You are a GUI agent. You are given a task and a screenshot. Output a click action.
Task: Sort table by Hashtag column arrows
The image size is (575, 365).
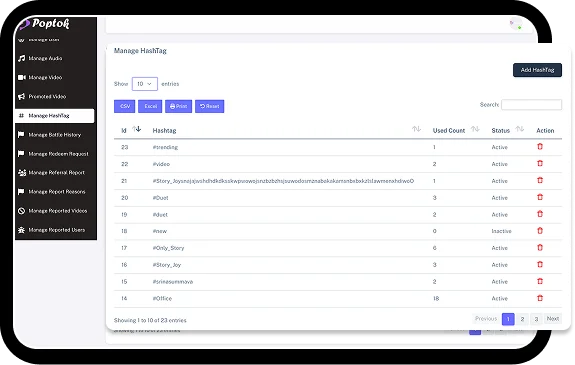click(x=416, y=129)
